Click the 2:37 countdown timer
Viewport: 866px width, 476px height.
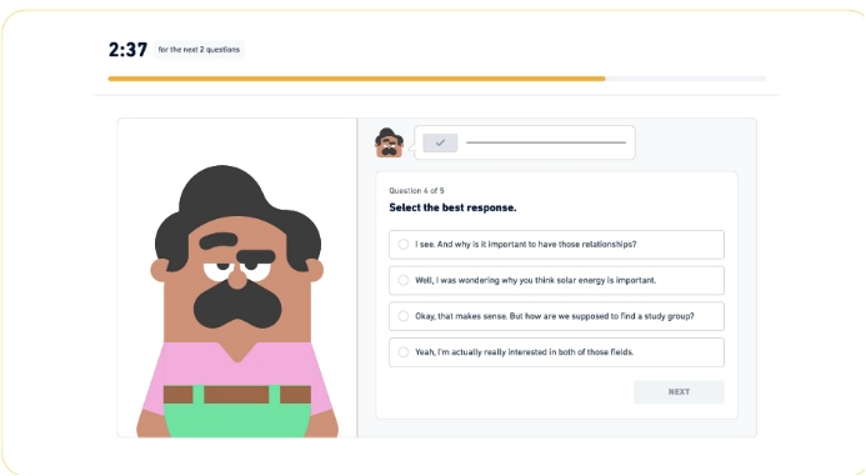[x=127, y=49]
